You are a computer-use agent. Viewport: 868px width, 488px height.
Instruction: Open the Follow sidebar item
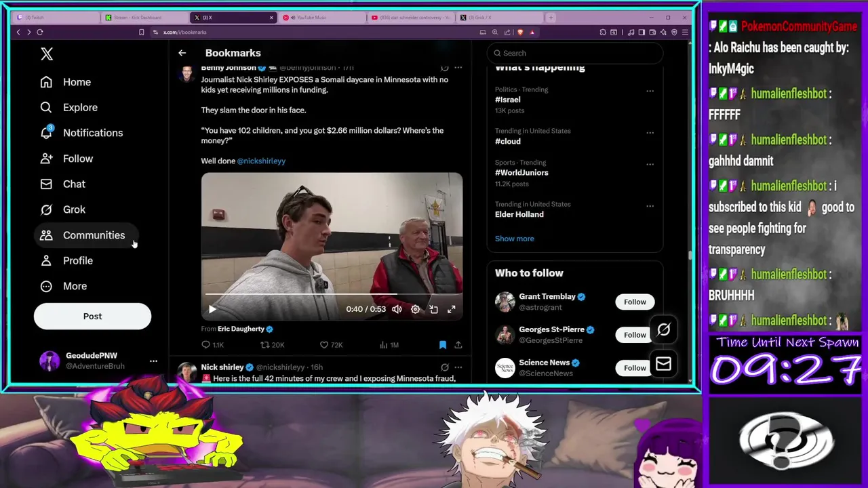pyautogui.click(x=66, y=159)
